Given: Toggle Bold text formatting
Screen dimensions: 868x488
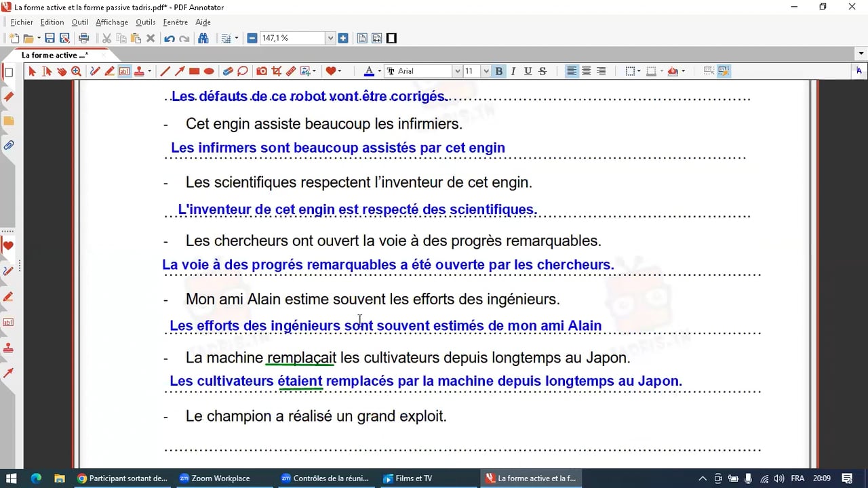Looking at the screenshot, I should pyautogui.click(x=499, y=71).
